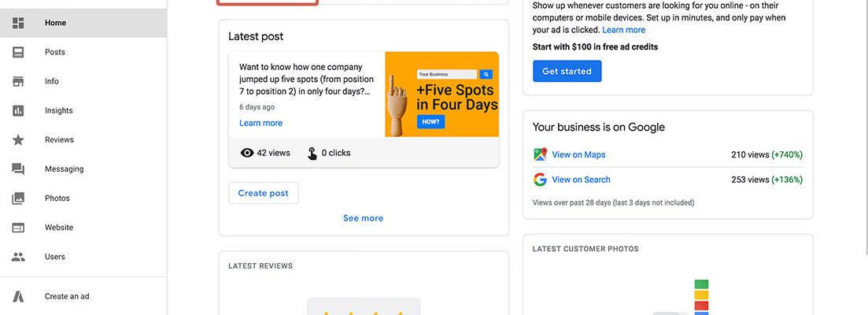Open the Five Spots in Four Days thumbnail
This screenshot has width=868, height=315.
(x=441, y=94)
